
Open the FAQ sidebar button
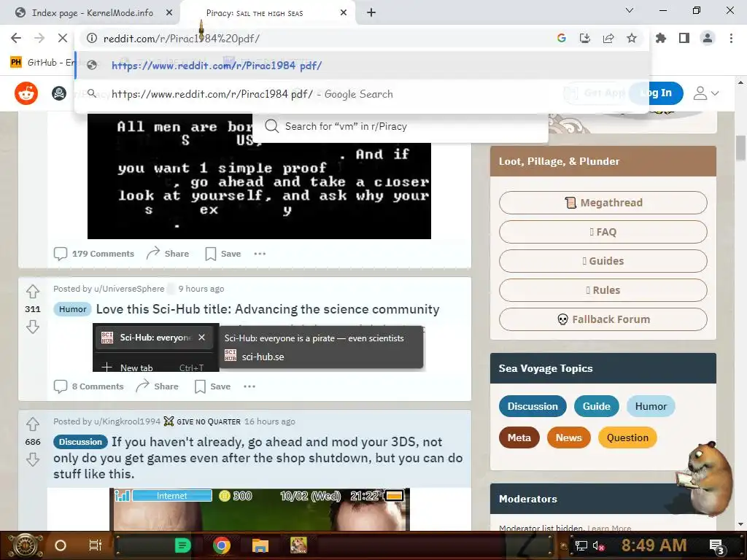[x=603, y=232]
